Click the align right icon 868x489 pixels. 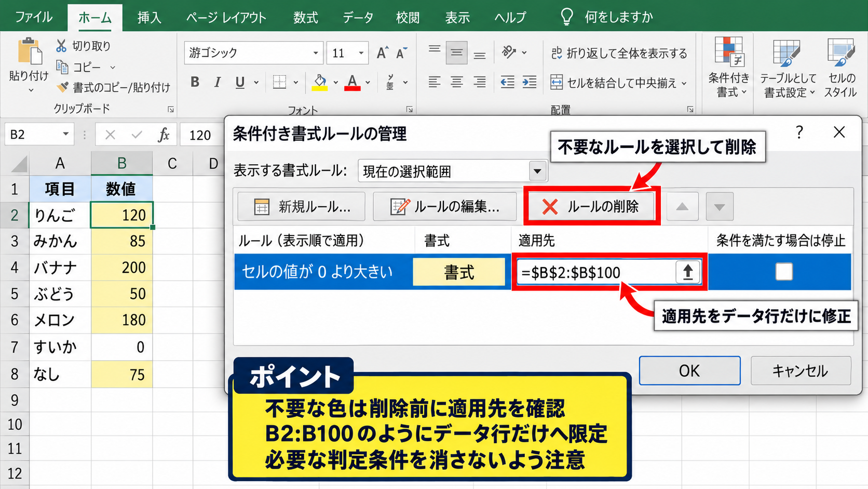pos(479,82)
